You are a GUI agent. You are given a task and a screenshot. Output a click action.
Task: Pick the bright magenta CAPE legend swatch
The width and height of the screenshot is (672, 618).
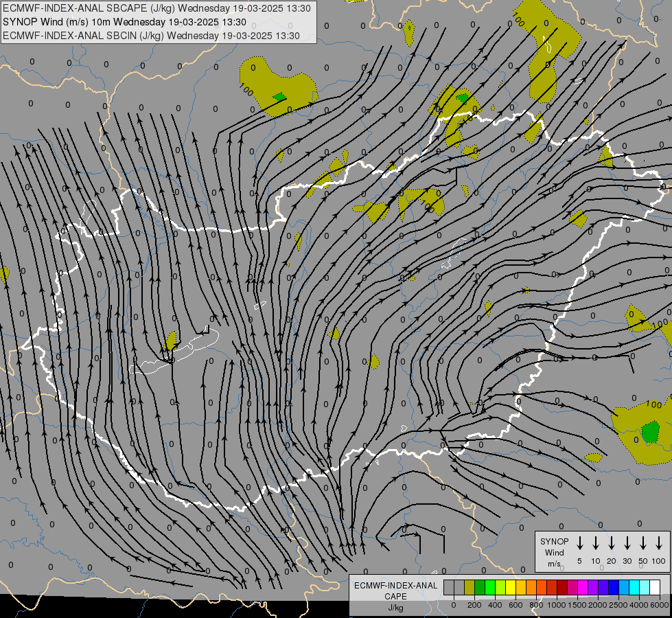(x=583, y=588)
